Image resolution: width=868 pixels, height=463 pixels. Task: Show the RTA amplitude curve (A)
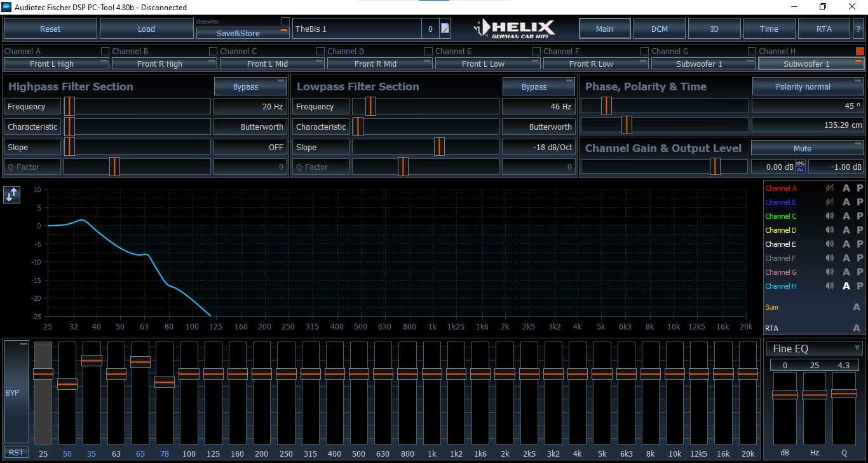857,328
